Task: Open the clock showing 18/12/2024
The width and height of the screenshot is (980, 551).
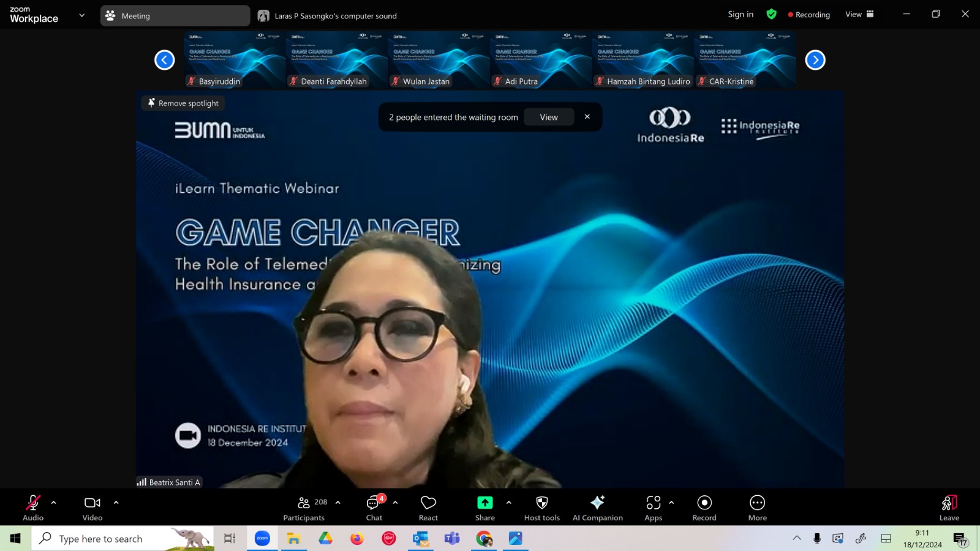Action: tap(922, 539)
